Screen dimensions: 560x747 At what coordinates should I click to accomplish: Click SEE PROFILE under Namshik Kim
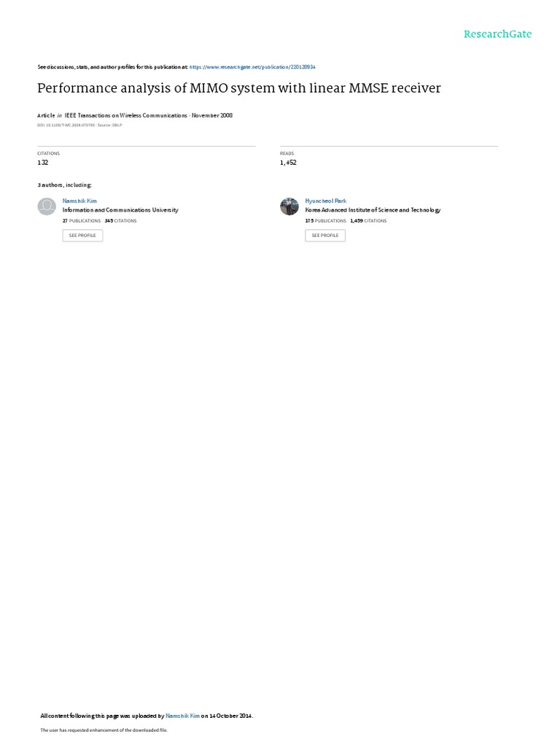point(82,236)
